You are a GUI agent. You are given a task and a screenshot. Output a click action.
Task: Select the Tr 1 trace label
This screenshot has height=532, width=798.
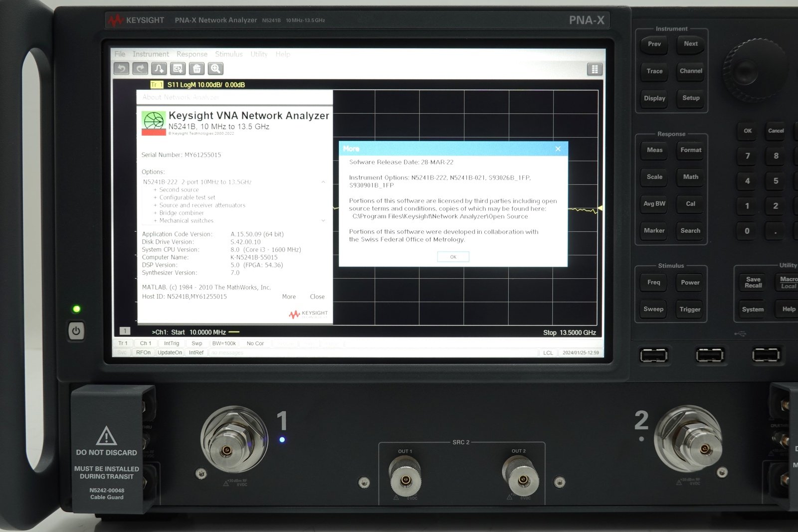tap(157, 85)
